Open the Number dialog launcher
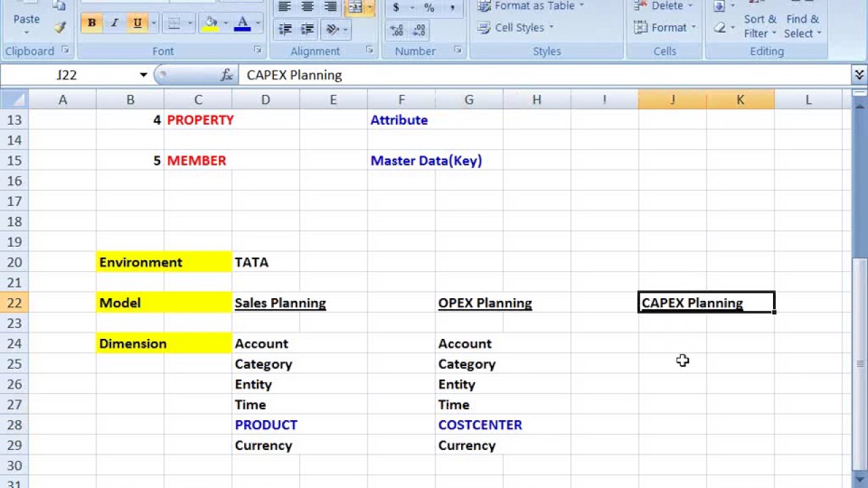 (x=458, y=50)
